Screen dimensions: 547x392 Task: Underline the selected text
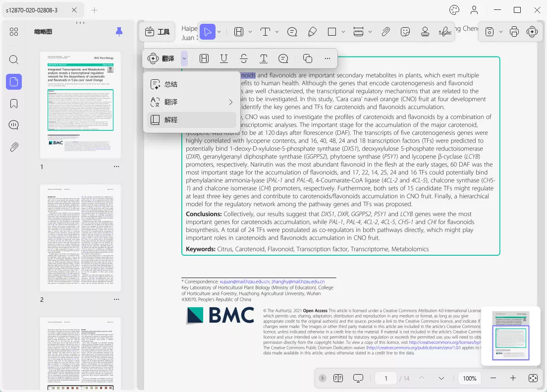(x=224, y=58)
